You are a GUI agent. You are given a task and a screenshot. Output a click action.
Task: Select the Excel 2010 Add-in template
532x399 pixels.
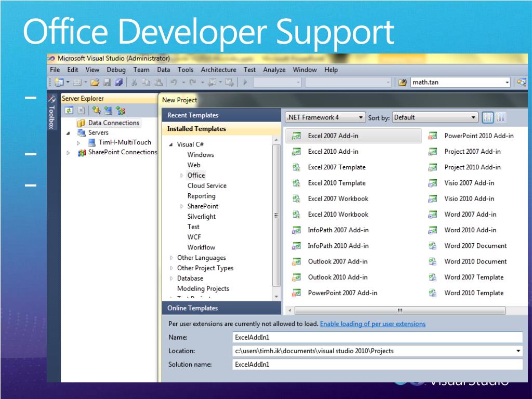333,152
